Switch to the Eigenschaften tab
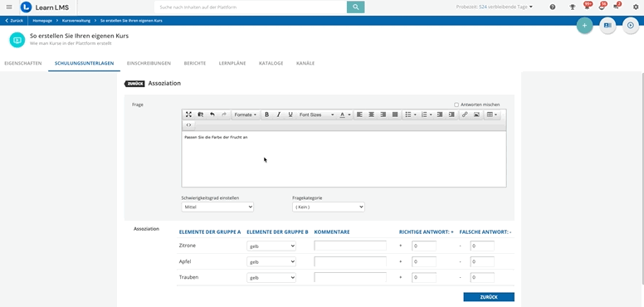This screenshot has width=644, height=307. [23, 63]
